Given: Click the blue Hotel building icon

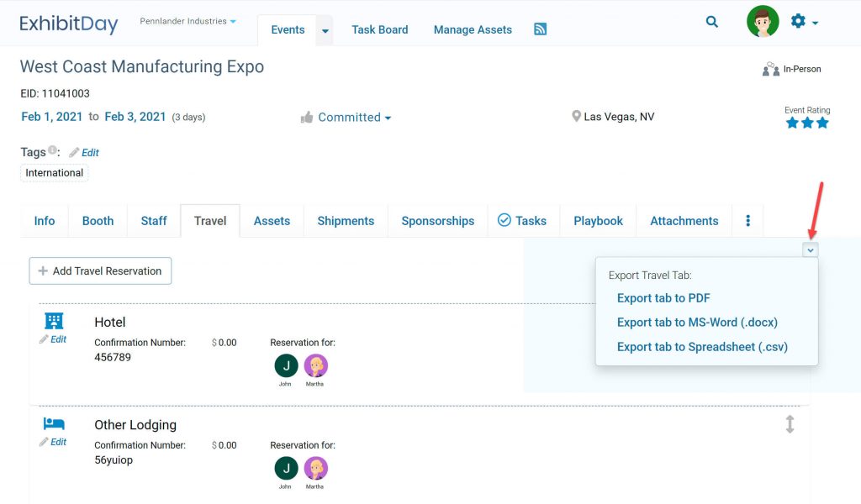Looking at the screenshot, I should [54, 320].
